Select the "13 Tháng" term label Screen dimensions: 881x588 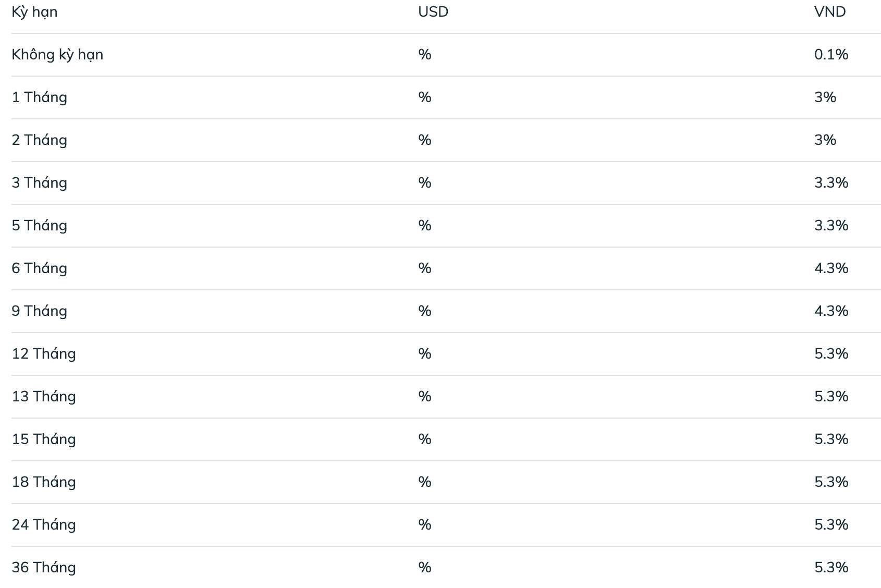pos(44,397)
